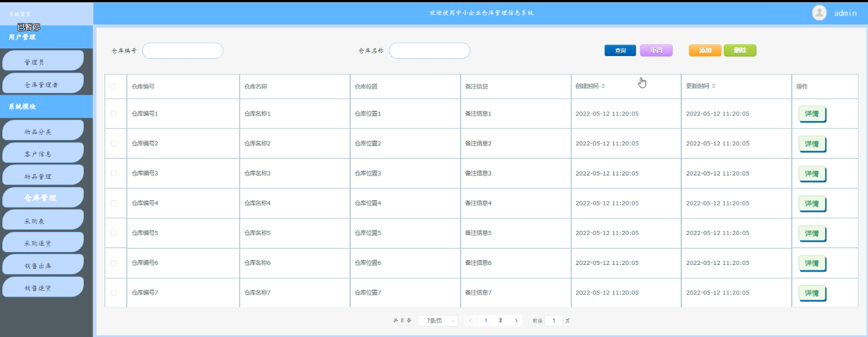Focus the 仓库编号 search input field

183,51
